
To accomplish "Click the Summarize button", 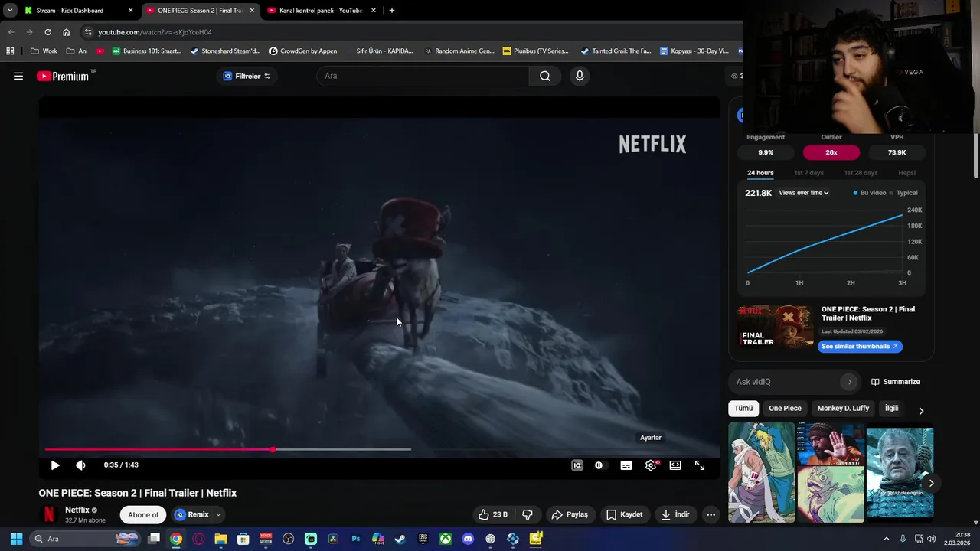I will coord(896,382).
